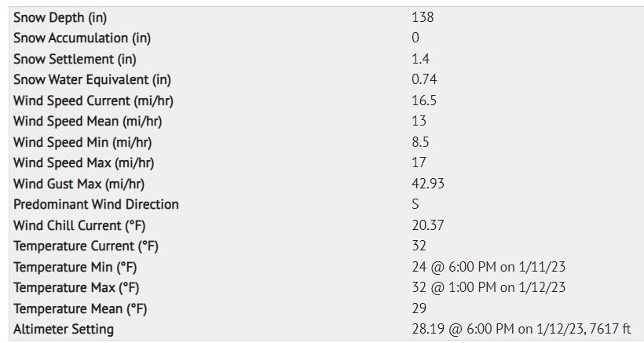Select the Snow Water Equivalent value 0.74
Viewport: 644px width, 343px height.
coord(424,79)
